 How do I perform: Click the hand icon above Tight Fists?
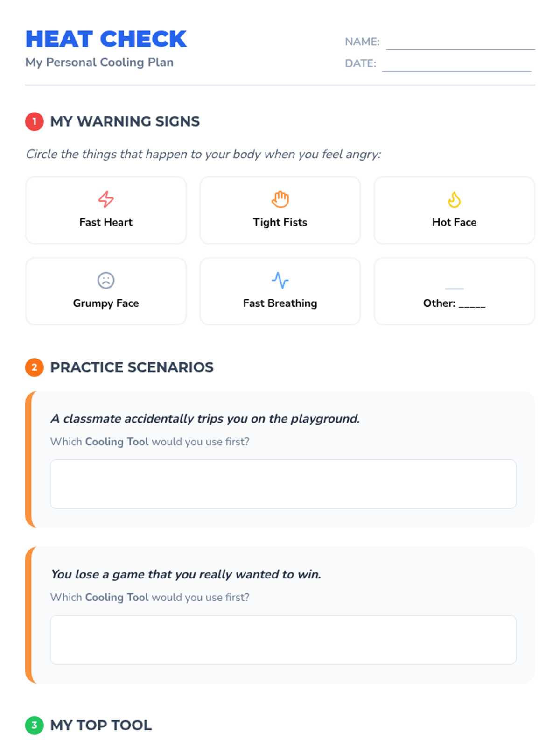(280, 199)
